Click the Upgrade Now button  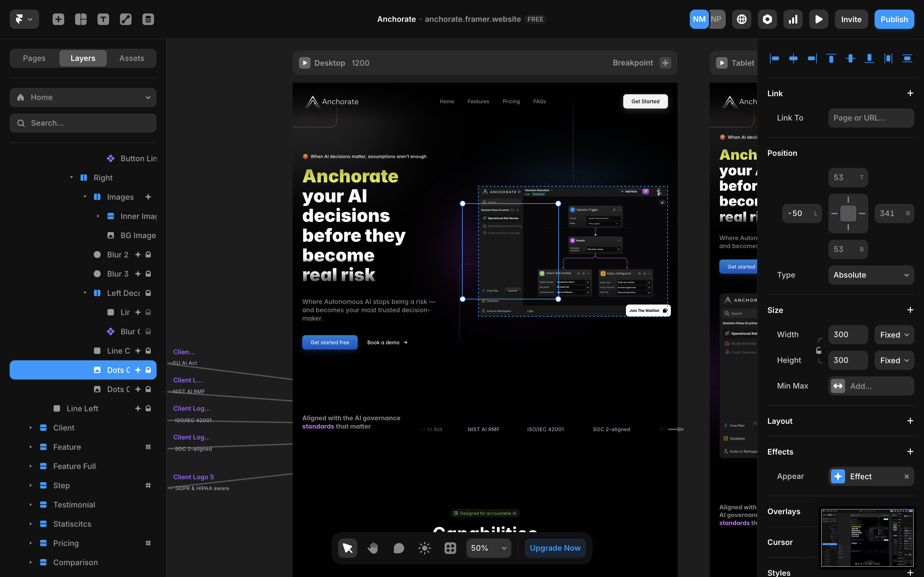[555, 548]
